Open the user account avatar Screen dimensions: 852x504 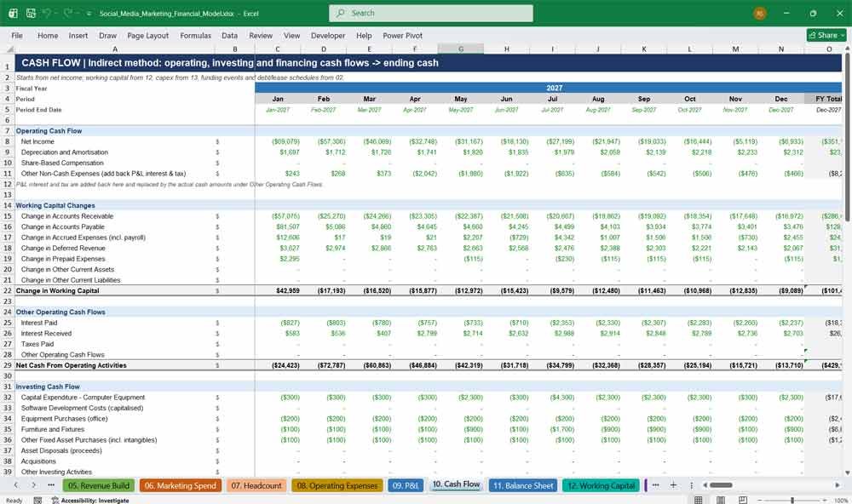coord(760,13)
